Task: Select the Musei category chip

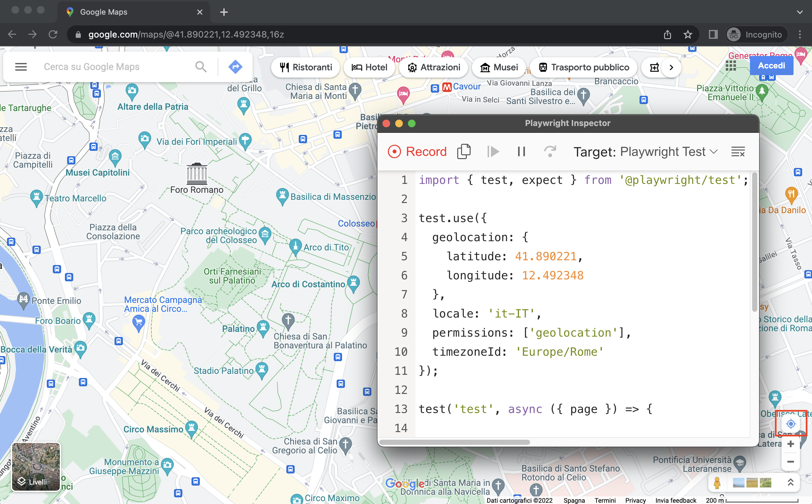Action: click(x=499, y=67)
